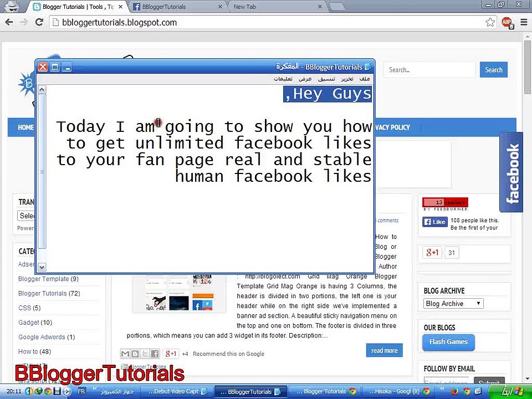The width and height of the screenshot is (532, 399).
Task: Click the blog Search input field
Action: [x=429, y=70]
